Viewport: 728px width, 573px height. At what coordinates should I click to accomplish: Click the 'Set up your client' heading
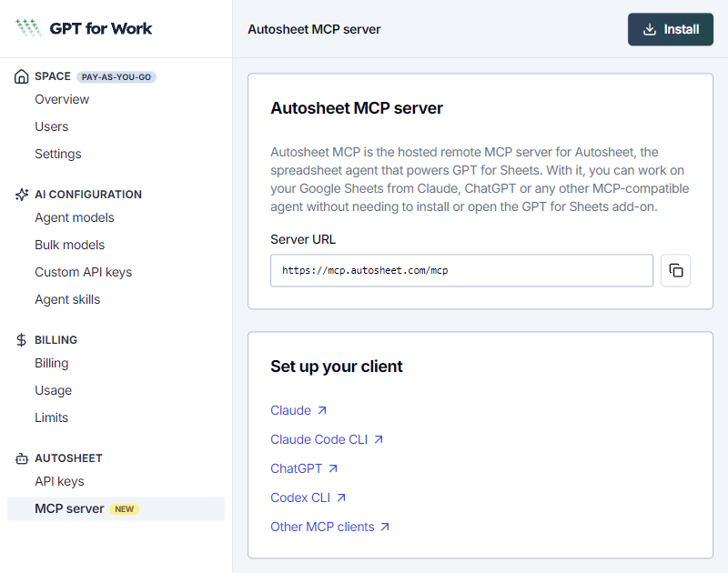click(x=336, y=367)
